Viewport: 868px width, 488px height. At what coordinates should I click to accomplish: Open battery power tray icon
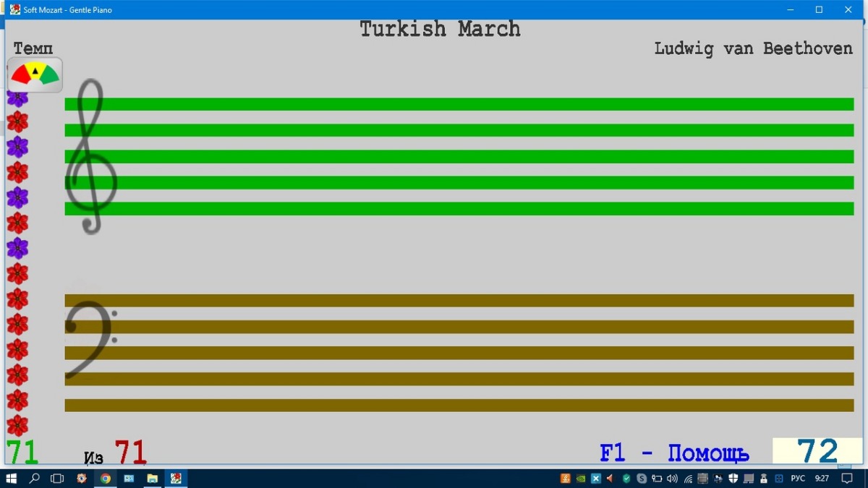coord(657,479)
